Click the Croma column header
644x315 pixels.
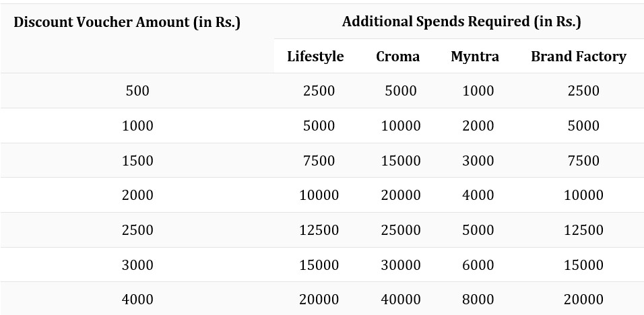(397, 57)
